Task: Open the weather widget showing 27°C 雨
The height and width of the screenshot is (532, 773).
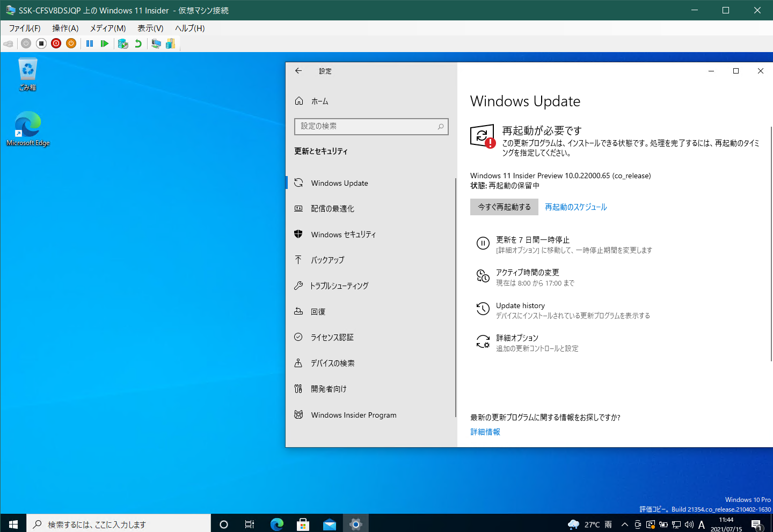Action: click(589, 524)
